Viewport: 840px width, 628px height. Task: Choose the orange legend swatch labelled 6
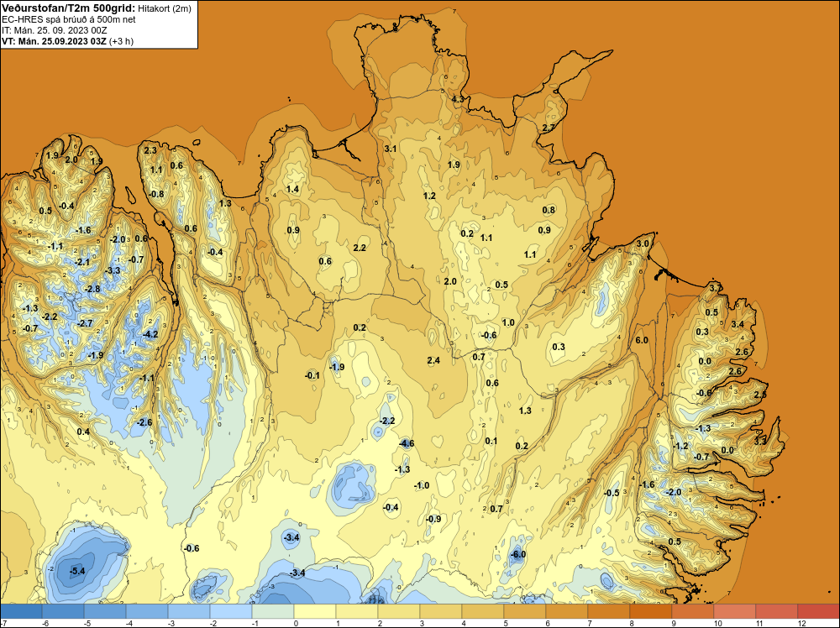pos(567,611)
